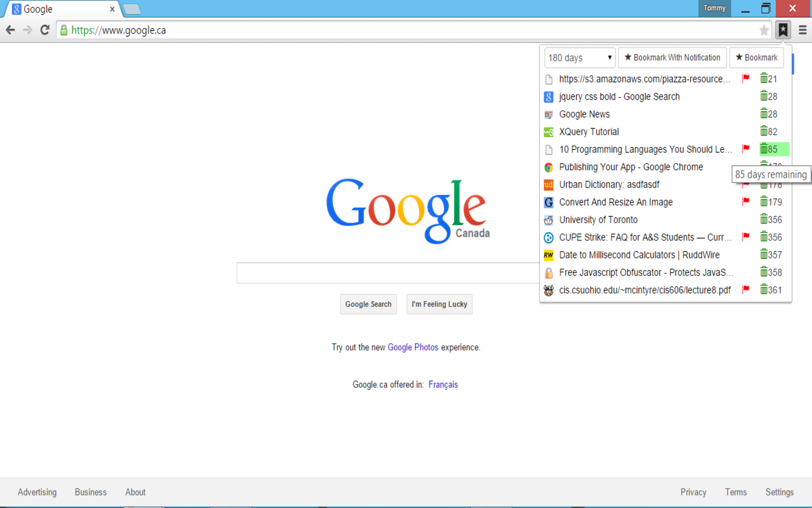Open the Convert And Resize An Image bookmark
The image size is (812, 508).
click(615, 202)
